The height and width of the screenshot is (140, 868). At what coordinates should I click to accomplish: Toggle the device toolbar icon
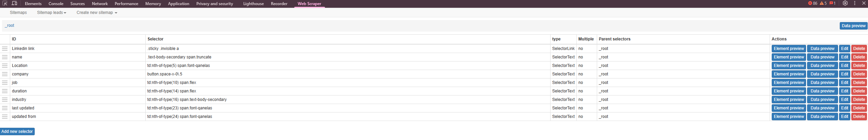click(x=14, y=3)
